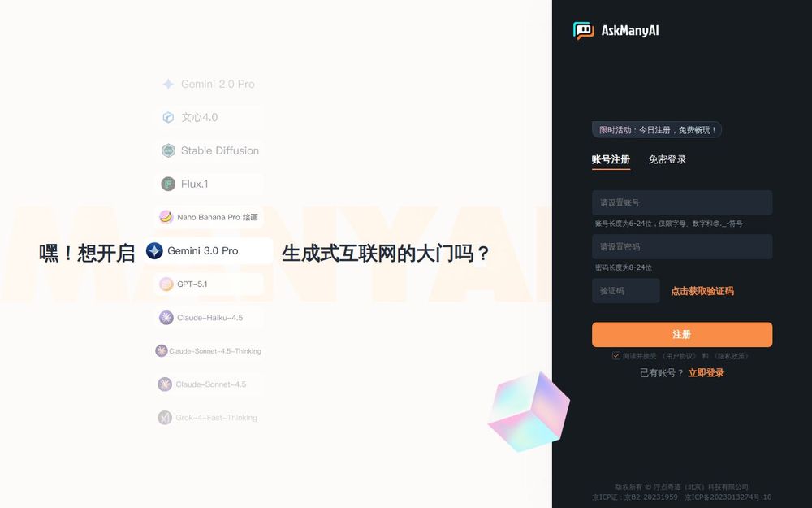Click 点击获取验证码 link
The height and width of the screenshot is (508, 812).
(x=702, y=291)
